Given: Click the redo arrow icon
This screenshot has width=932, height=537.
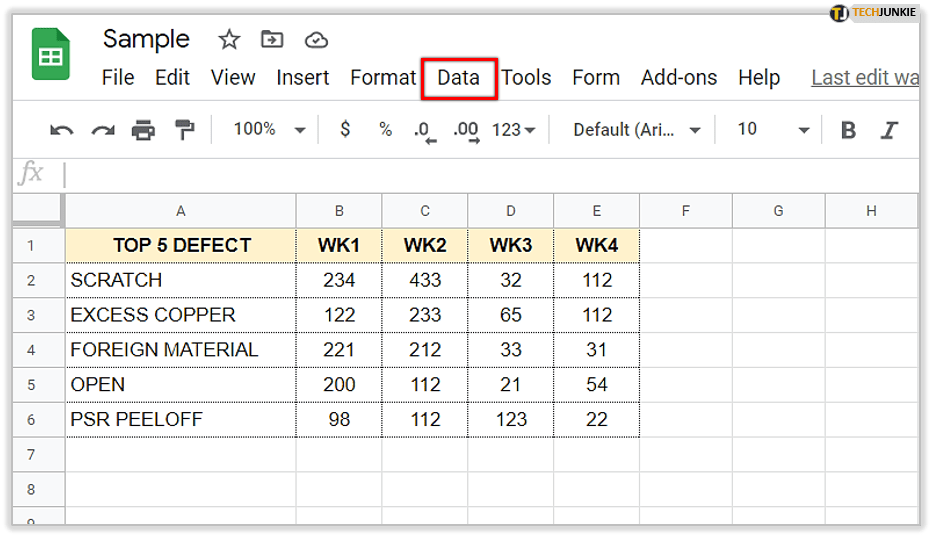Looking at the screenshot, I should (103, 130).
